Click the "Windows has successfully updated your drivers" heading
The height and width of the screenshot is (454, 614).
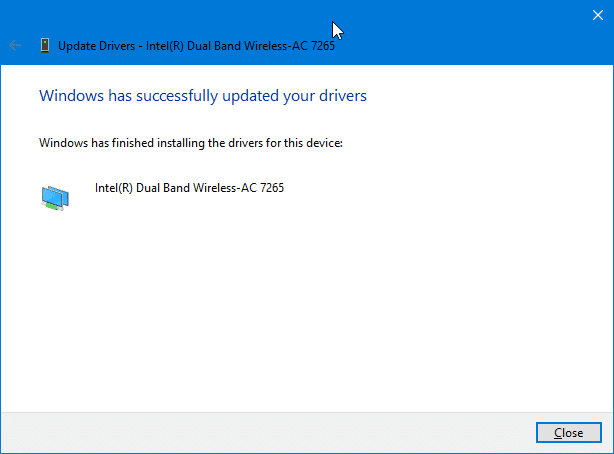203,96
